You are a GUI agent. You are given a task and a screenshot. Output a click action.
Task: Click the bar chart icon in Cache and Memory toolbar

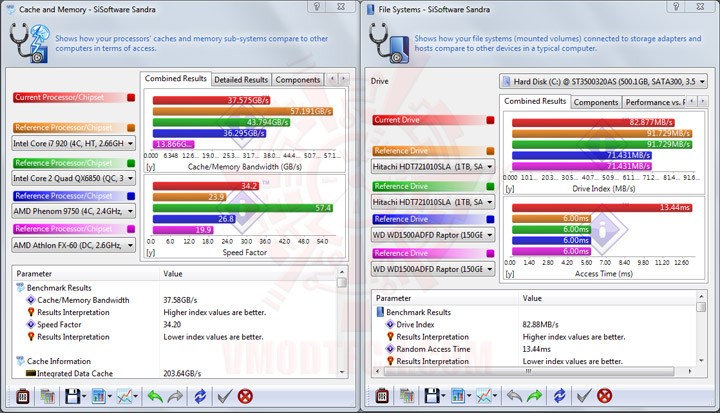coord(99,396)
